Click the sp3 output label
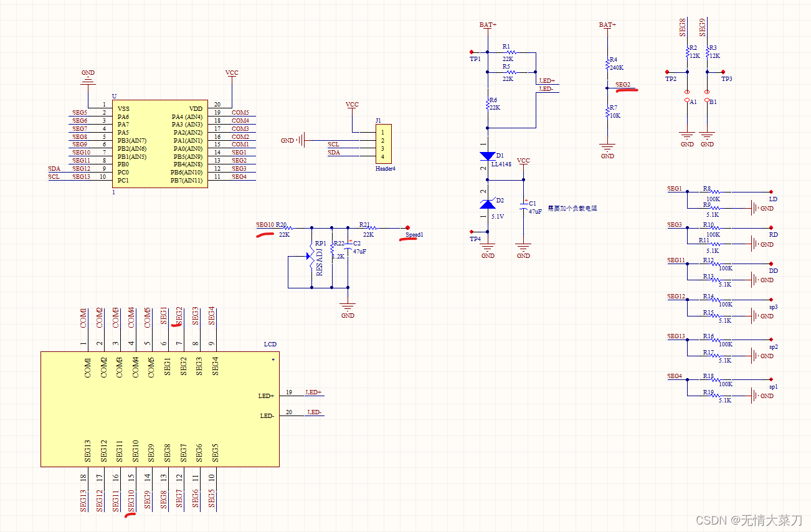The width and height of the screenshot is (811, 532). pos(773,307)
